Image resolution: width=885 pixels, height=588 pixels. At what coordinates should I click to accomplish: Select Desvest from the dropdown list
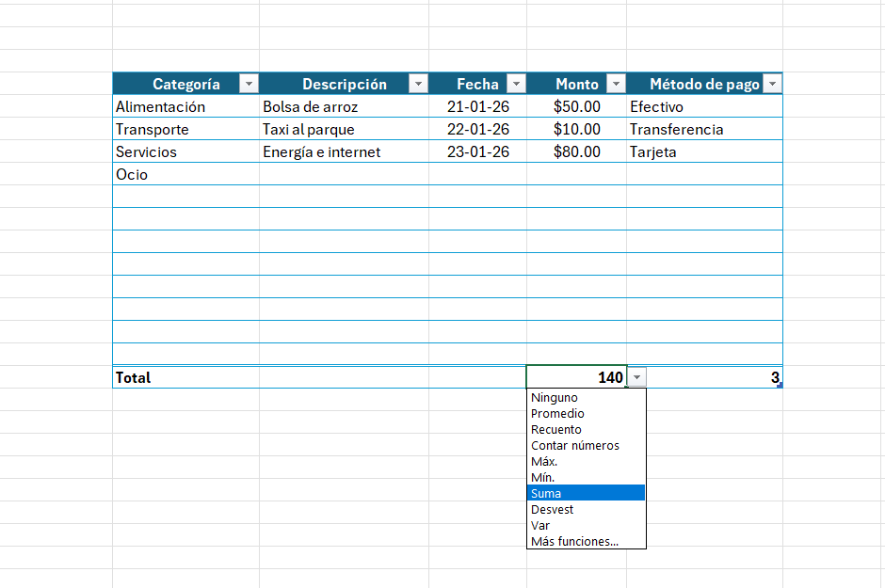552,510
